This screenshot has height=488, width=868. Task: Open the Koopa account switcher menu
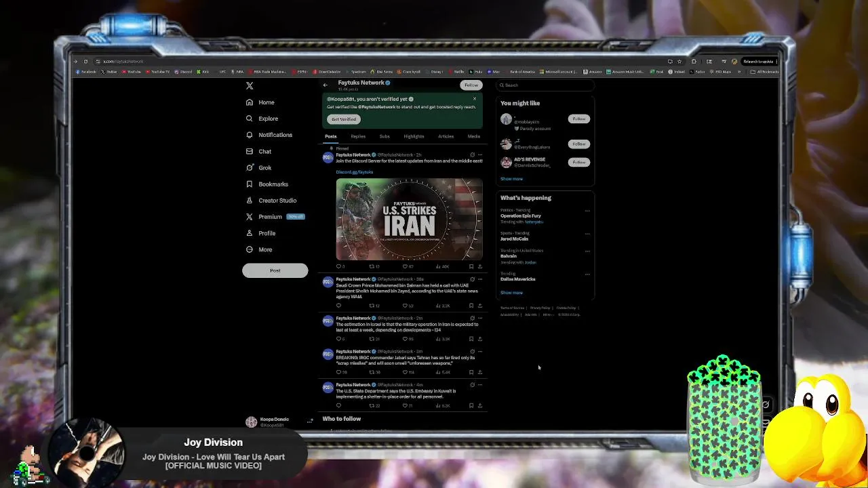(279, 422)
